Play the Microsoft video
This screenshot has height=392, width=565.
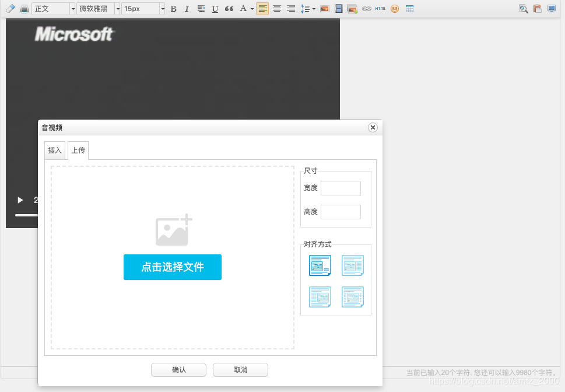pos(20,199)
